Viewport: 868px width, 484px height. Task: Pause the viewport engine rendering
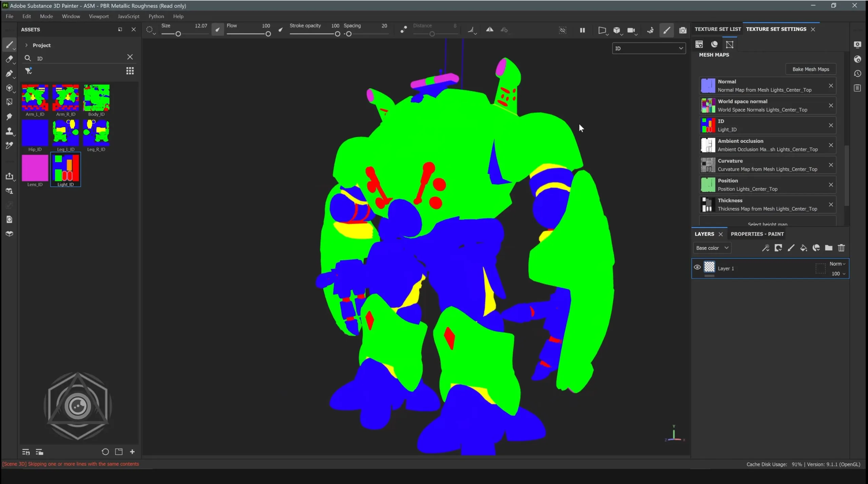[582, 30]
